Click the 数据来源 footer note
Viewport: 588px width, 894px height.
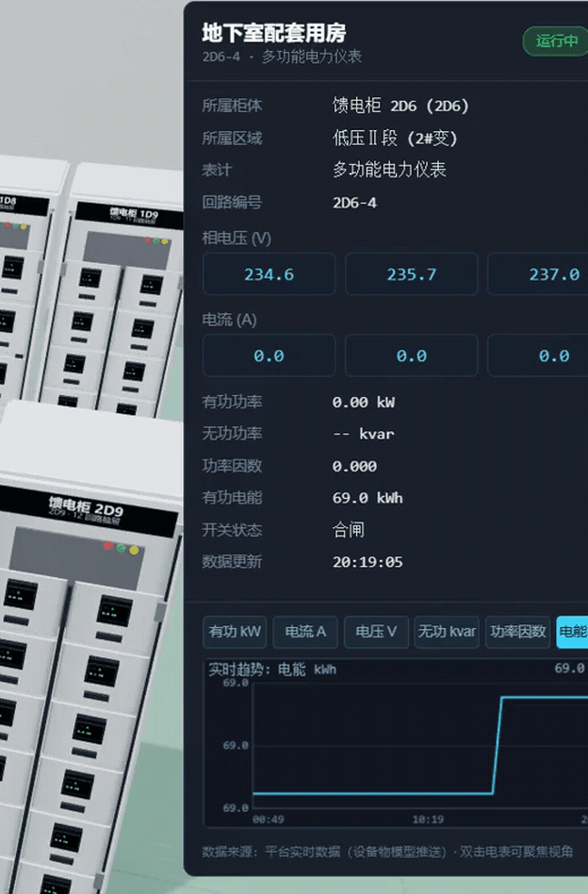click(387, 852)
